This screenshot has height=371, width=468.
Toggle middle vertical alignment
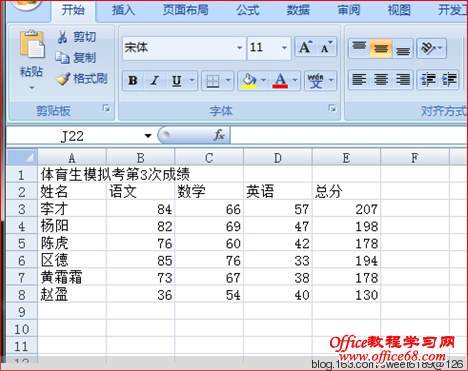[x=381, y=49]
